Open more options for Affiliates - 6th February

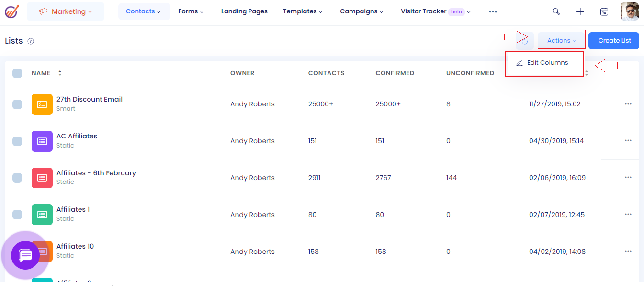coord(628,177)
